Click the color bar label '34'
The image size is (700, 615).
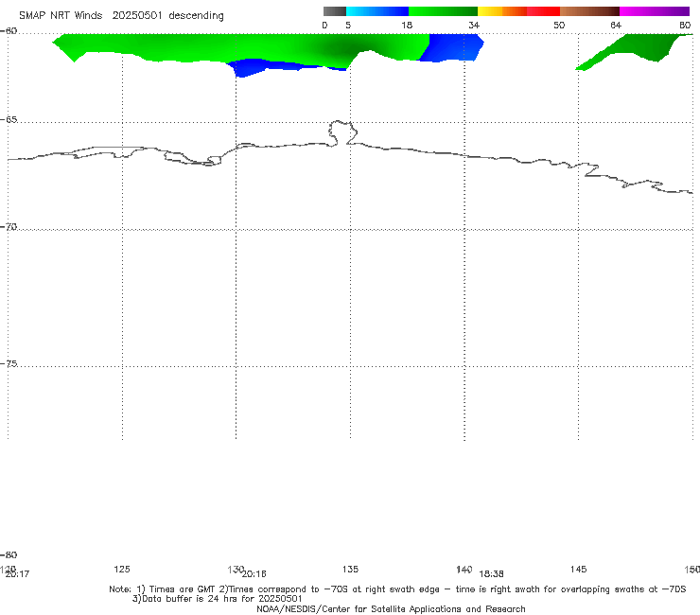point(474,26)
